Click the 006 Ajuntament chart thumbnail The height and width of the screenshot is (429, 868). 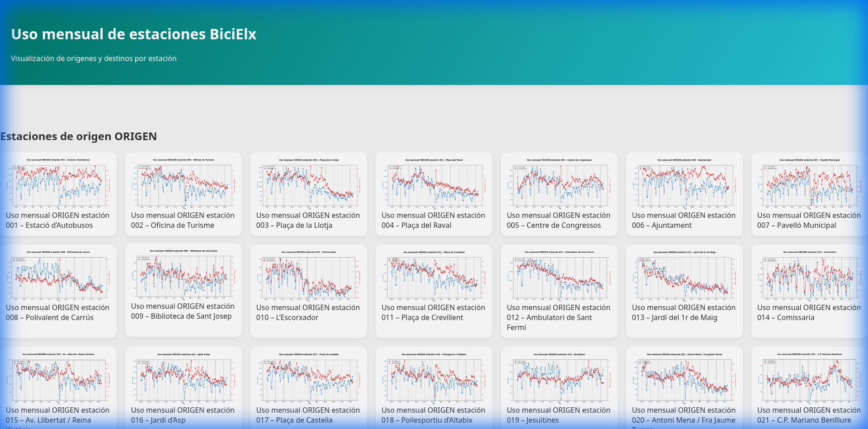pos(684,183)
